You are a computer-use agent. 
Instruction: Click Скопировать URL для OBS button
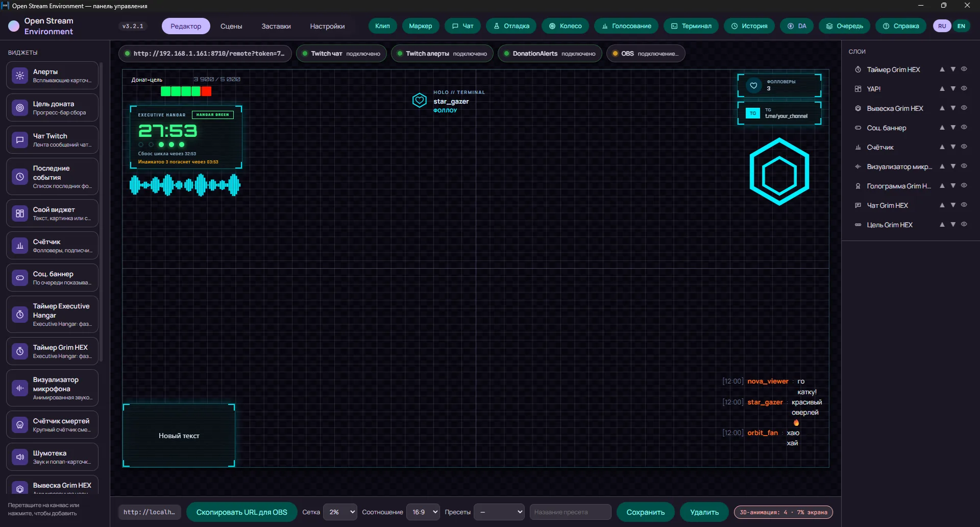tap(242, 512)
